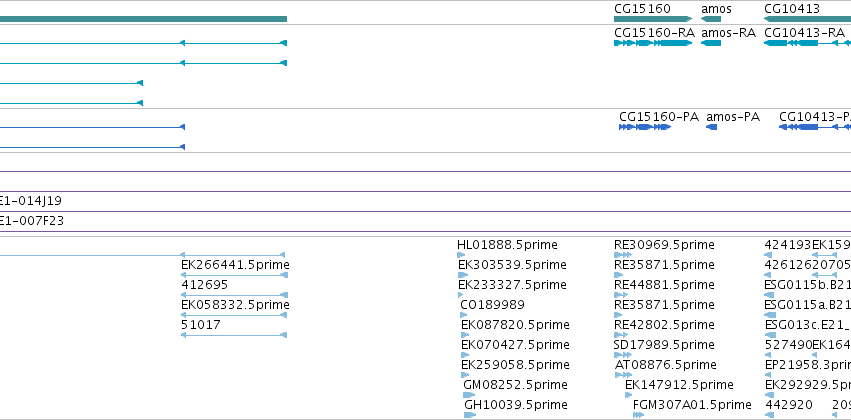Viewport: 851px width, 420px height.
Task: Open the HL01888.5prime EST label
Action: (507, 245)
